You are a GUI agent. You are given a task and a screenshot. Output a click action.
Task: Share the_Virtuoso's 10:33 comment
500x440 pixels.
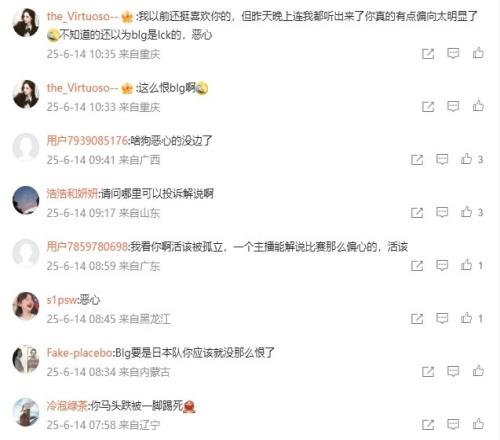coord(428,107)
